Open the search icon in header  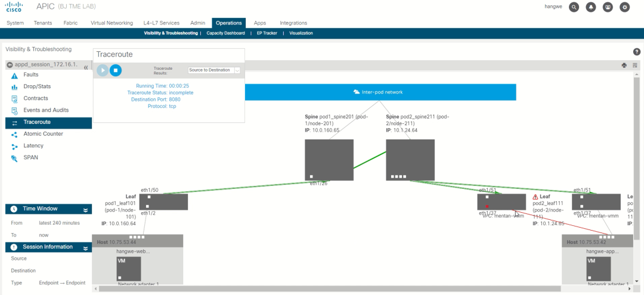pos(574,7)
